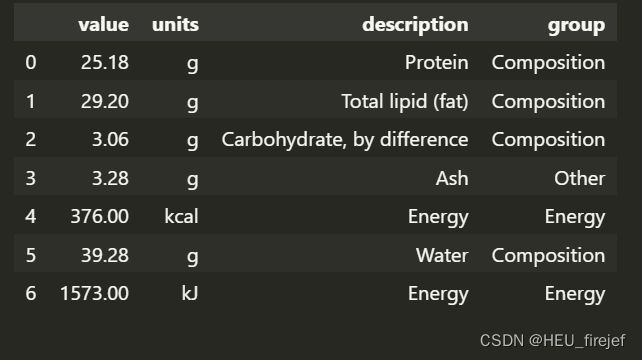Click the Water description cell
The width and height of the screenshot is (642, 360).
pos(442,255)
